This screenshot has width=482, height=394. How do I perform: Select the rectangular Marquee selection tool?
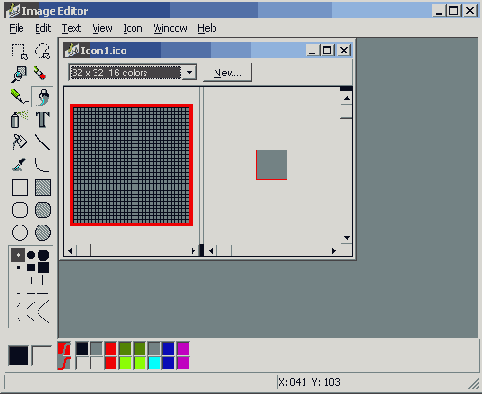(19, 51)
